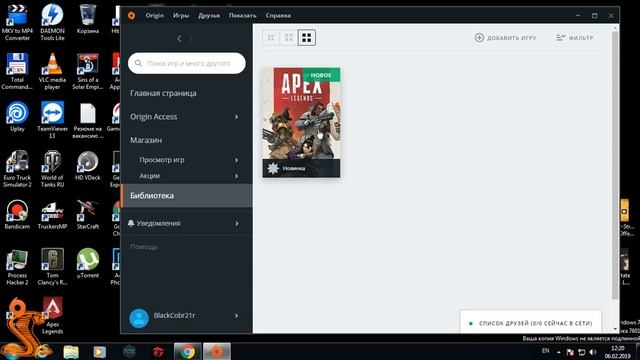Click the Origin window vertical scrollbar

[615, 165]
